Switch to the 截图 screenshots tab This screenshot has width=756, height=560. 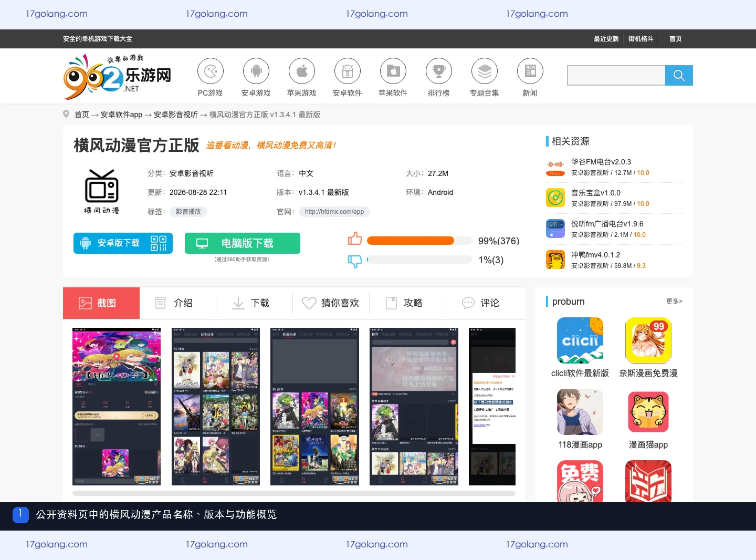click(x=101, y=303)
